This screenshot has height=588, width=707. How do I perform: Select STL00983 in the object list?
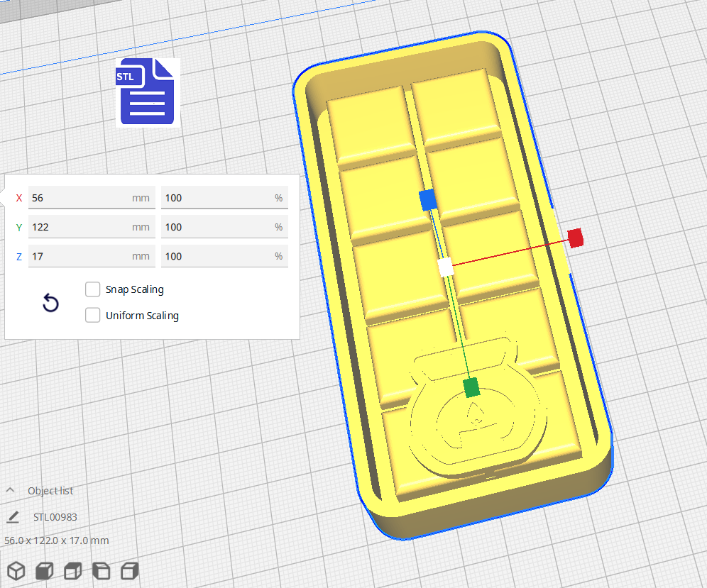coord(54,517)
